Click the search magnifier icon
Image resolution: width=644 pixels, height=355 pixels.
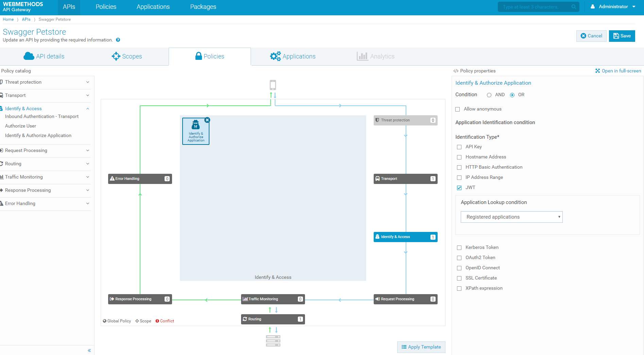574,7
